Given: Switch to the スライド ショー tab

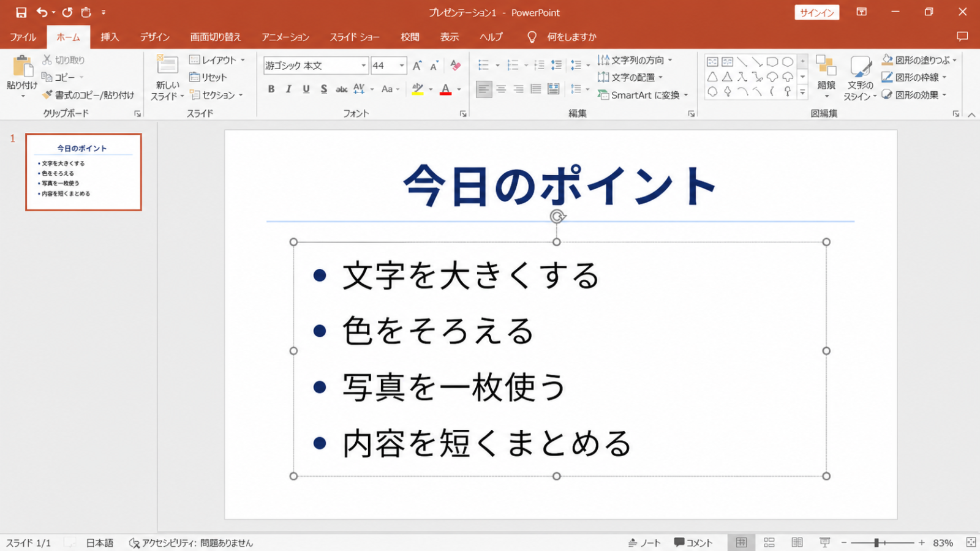Looking at the screenshot, I should coord(355,37).
